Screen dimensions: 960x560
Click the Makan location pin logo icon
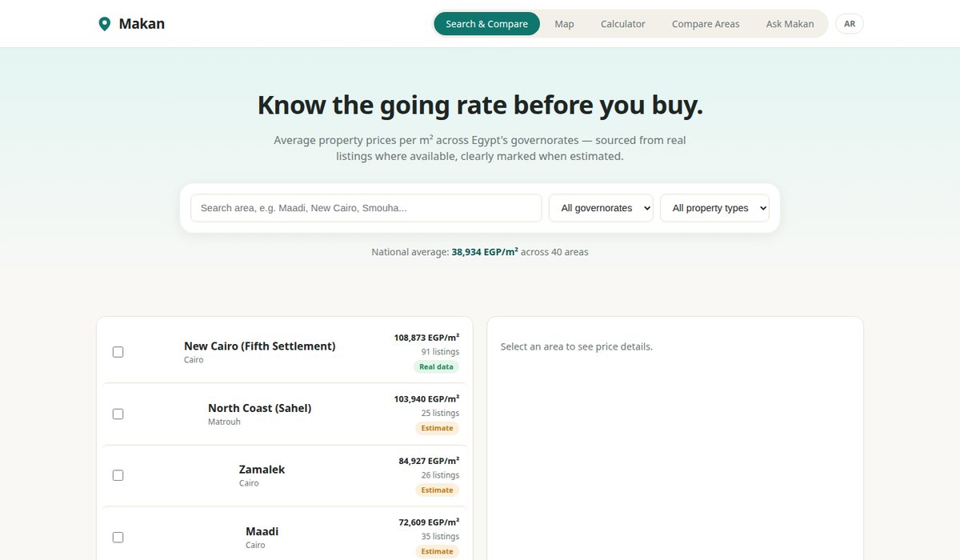point(104,24)
